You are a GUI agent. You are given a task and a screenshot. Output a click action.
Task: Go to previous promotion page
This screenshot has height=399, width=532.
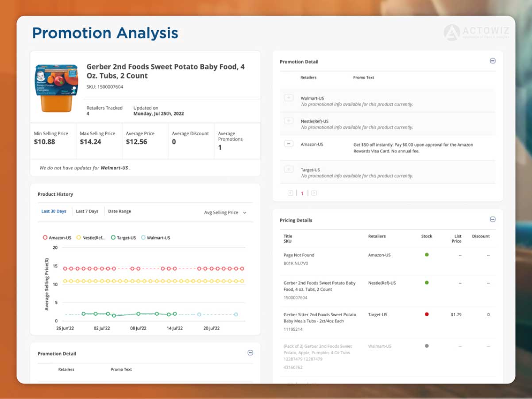[290, 193]
